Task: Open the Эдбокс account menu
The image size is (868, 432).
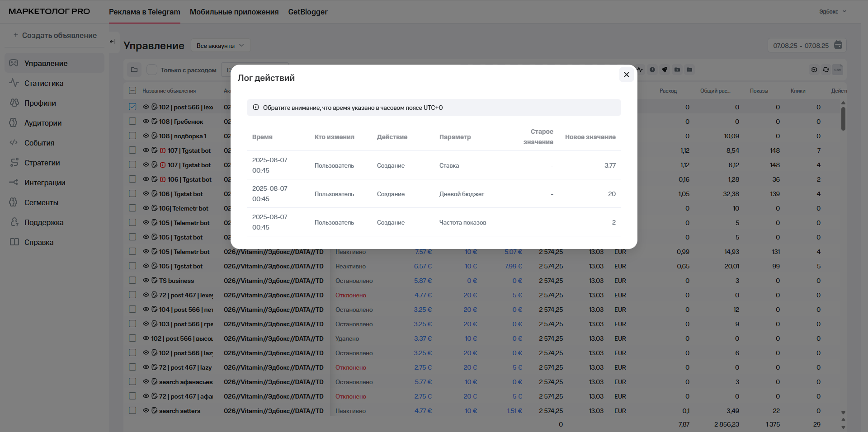Action: 832,12
